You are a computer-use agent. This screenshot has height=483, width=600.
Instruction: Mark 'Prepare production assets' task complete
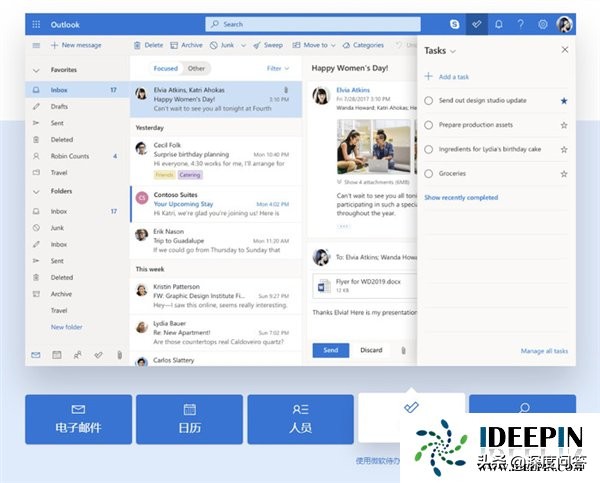429,125
